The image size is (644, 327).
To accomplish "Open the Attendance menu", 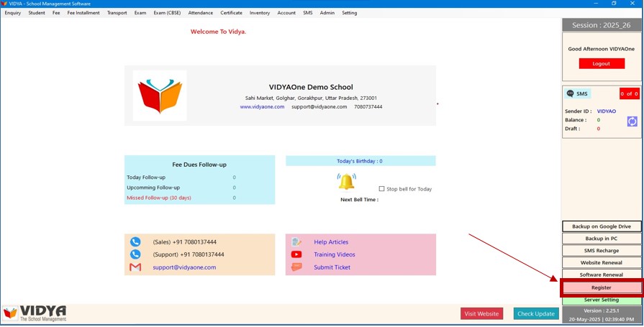I will coord(201,13).
